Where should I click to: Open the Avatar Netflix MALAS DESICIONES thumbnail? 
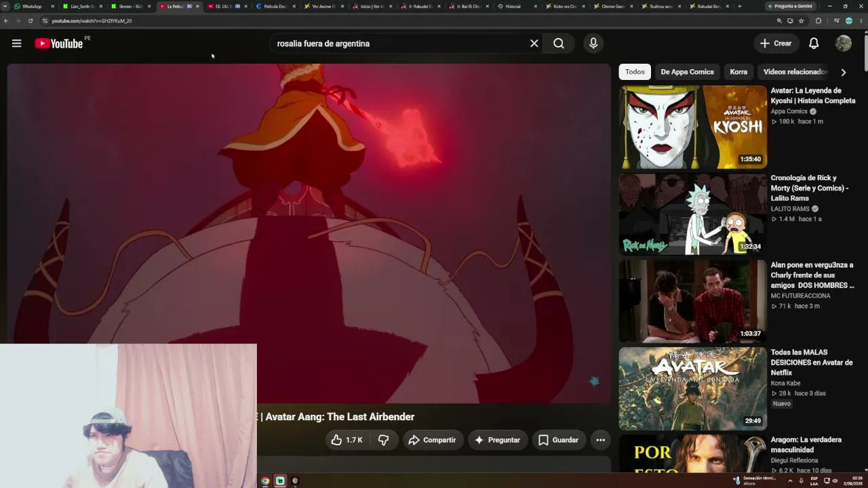click(x=693, y=388)
